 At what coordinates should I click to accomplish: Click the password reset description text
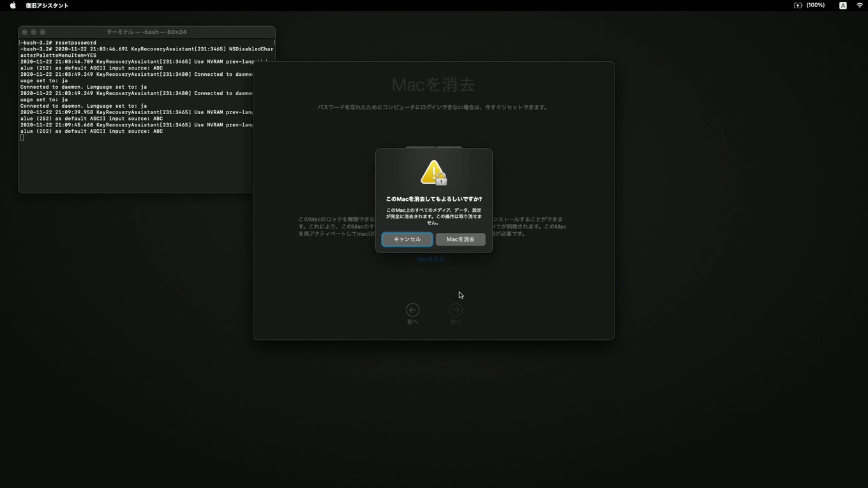(433, 107)
